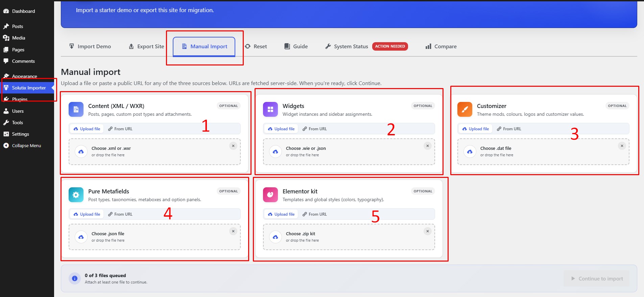Open the Guide tab
The image size is (644, 297).
(x=296, y=47)
